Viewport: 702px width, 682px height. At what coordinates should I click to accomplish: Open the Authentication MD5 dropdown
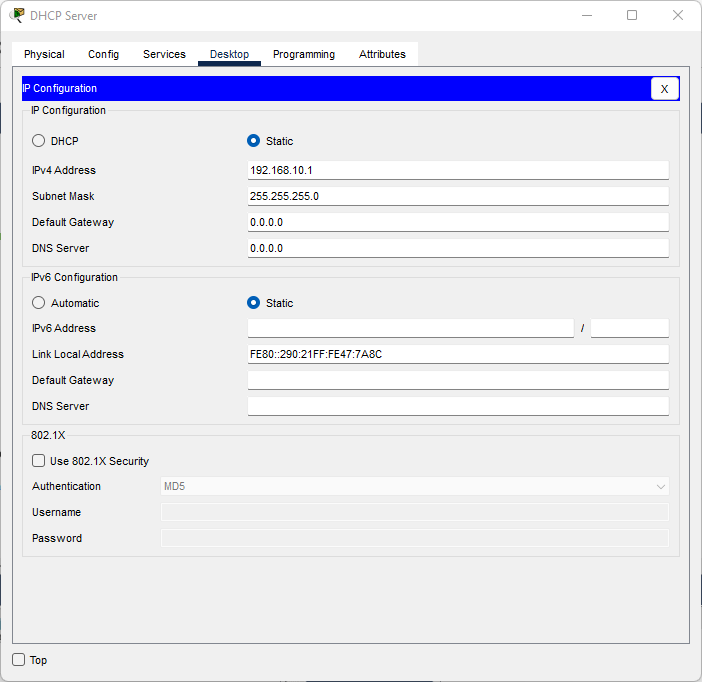(x=414, y=487)
